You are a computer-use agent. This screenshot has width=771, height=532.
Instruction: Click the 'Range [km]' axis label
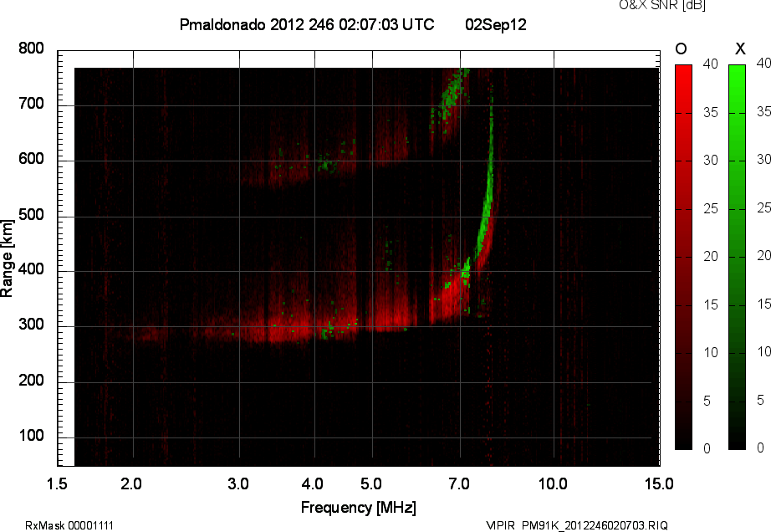[7, 258]
